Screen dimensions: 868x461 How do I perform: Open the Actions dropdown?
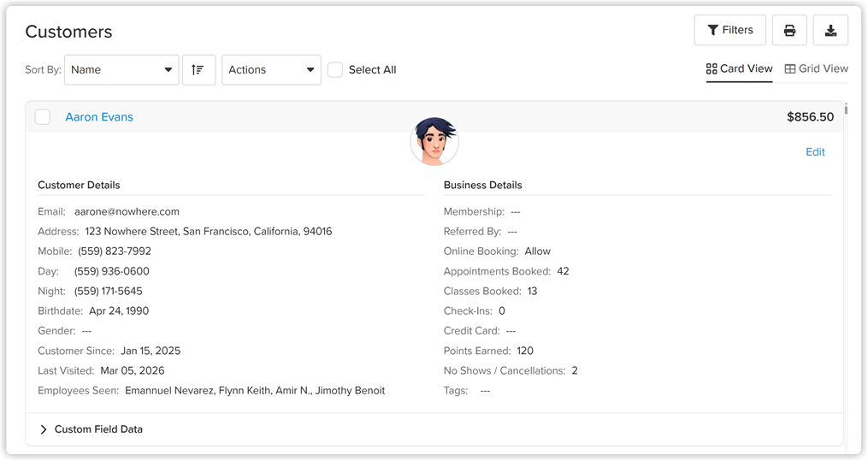tap(271, 70)
